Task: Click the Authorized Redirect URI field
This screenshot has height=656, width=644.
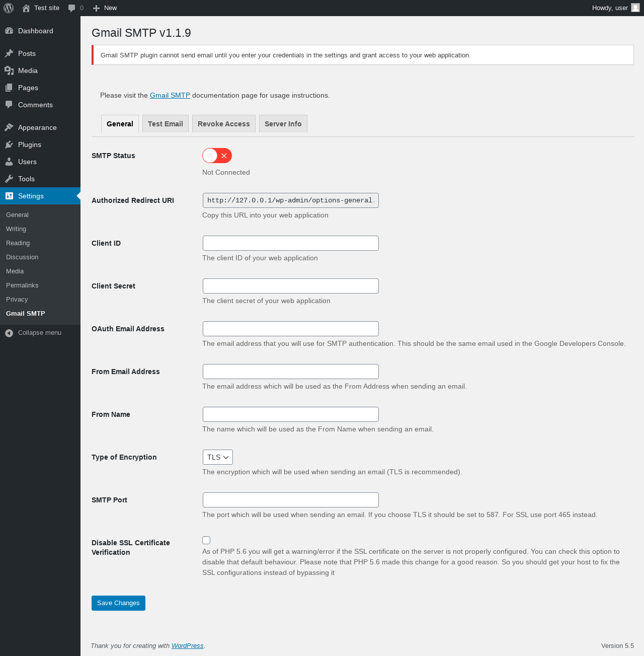Action: [291, 200]
